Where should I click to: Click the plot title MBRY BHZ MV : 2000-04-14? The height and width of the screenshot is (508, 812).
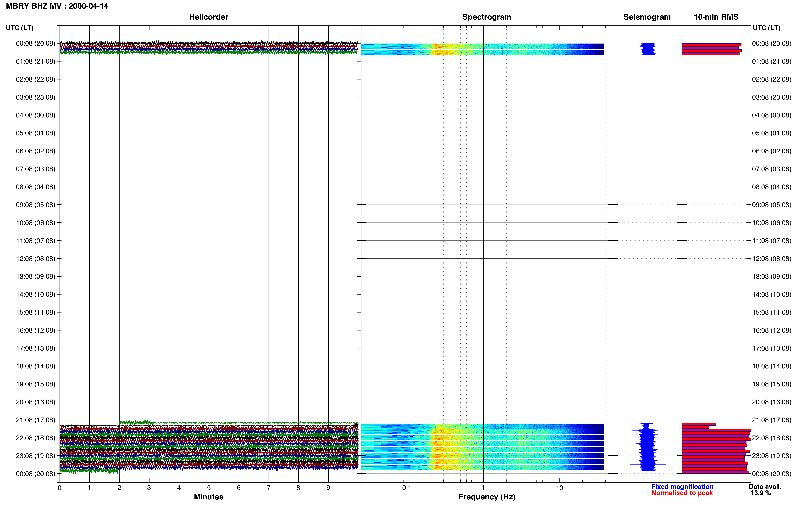coord(57,6)
